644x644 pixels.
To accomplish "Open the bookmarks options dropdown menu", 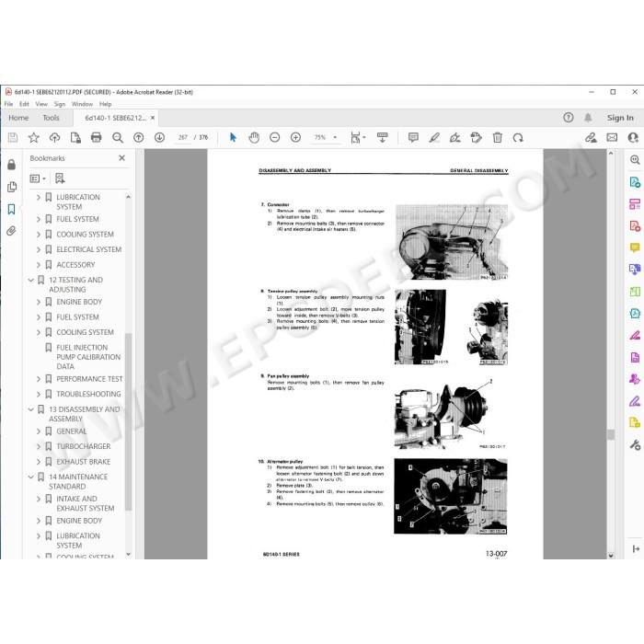I will coord(38,178).
